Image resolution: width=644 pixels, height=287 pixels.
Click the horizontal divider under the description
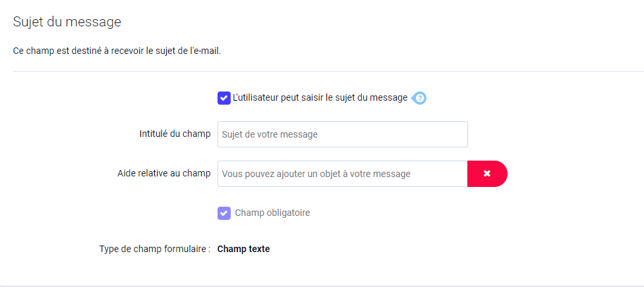click(328, 71)
